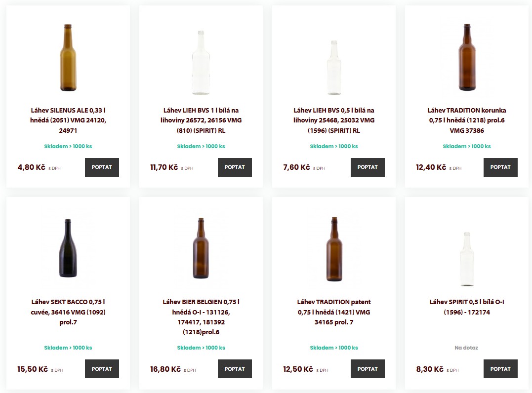The image size is (532, 393).
Task: View clear SPIRIT 0,5 l bottle picture
Action: point(467,259)
